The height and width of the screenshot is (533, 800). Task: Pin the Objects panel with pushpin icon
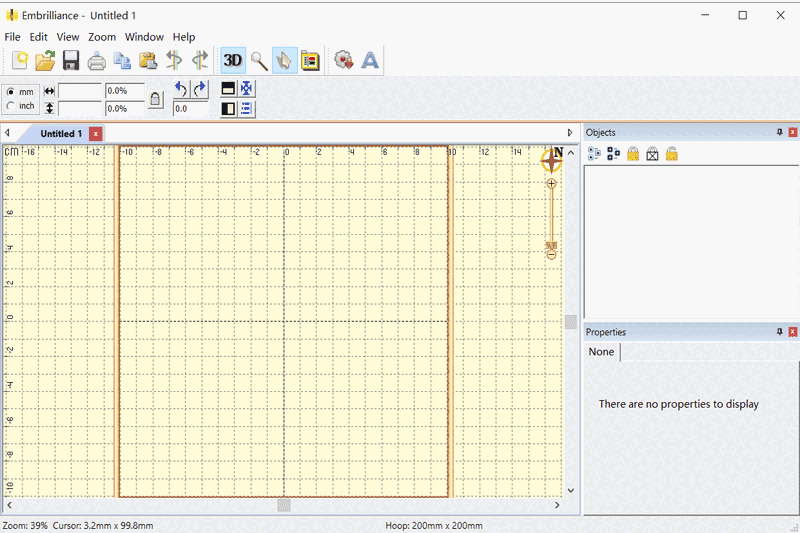tap(779, 132)
